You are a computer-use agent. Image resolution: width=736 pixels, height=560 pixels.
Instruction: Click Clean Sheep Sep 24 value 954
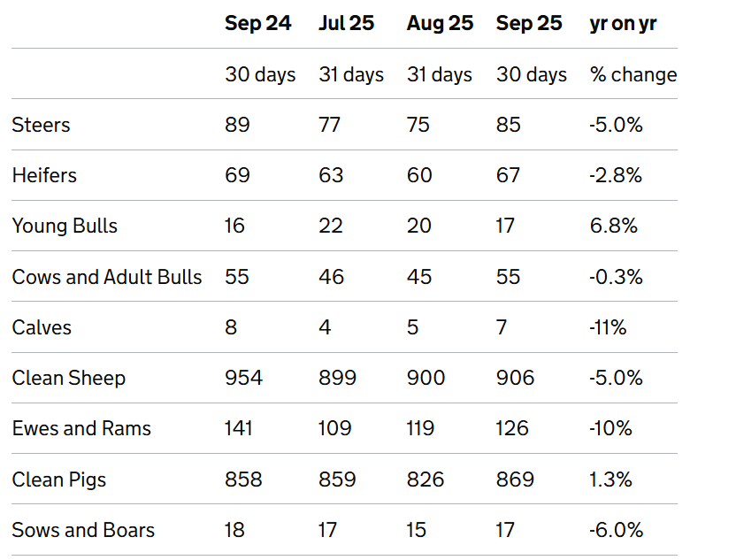(243, 378)
